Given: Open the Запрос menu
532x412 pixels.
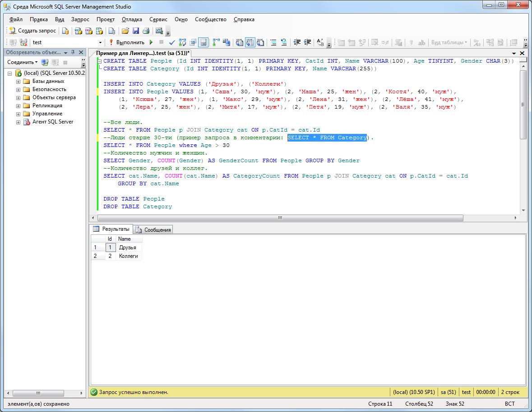Looking at the screenshot, I should pos(80,19).
